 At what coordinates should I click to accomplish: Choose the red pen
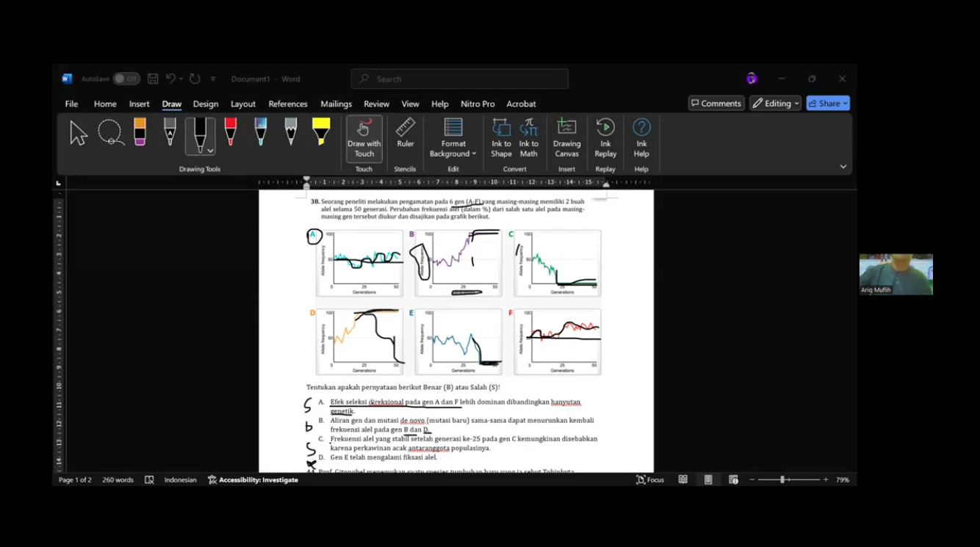[x=230, y=132]
